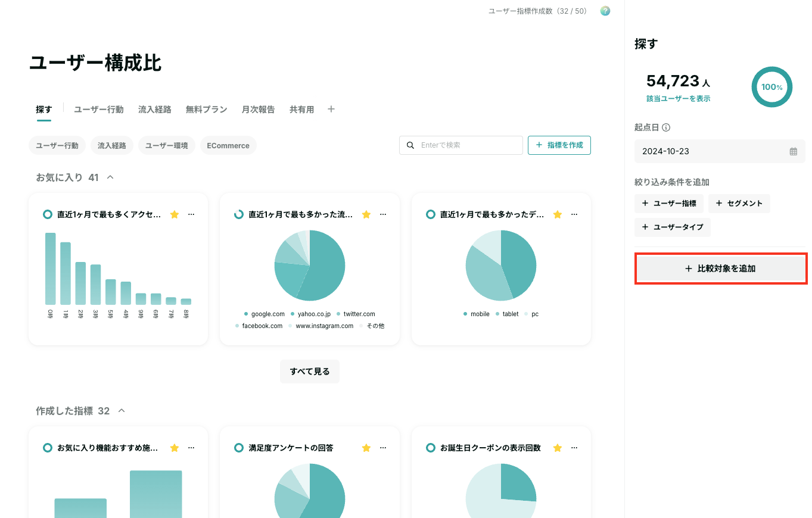The image size is (812, 518).
Task: Select the 探す tab
Action: [44, 110]
